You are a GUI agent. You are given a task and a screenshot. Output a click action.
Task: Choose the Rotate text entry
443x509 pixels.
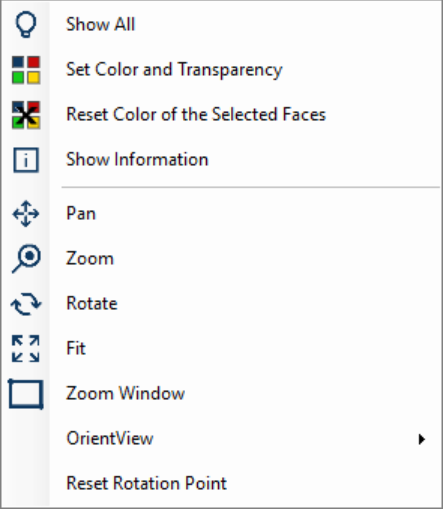point(92,304)
